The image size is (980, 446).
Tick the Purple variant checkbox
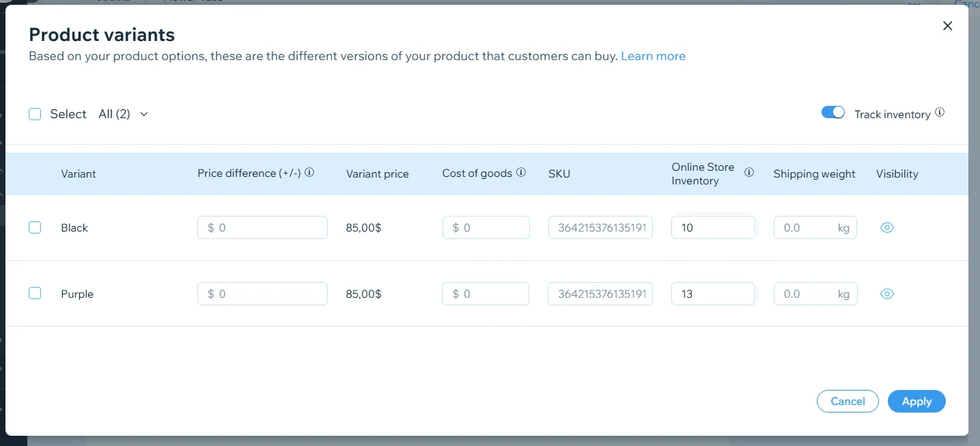[35, 293]
